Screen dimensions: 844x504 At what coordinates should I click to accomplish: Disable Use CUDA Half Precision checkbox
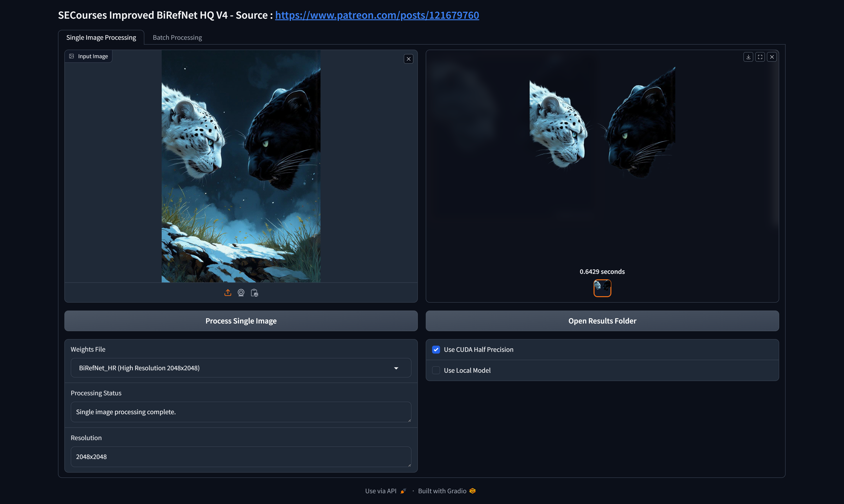(x=436, y=349)
